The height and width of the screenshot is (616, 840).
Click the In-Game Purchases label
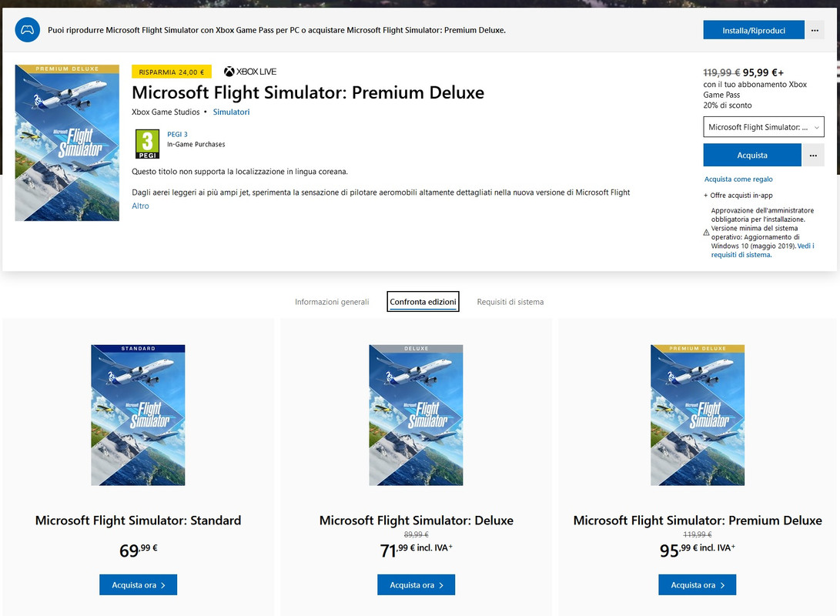click(x=196, y=145)
